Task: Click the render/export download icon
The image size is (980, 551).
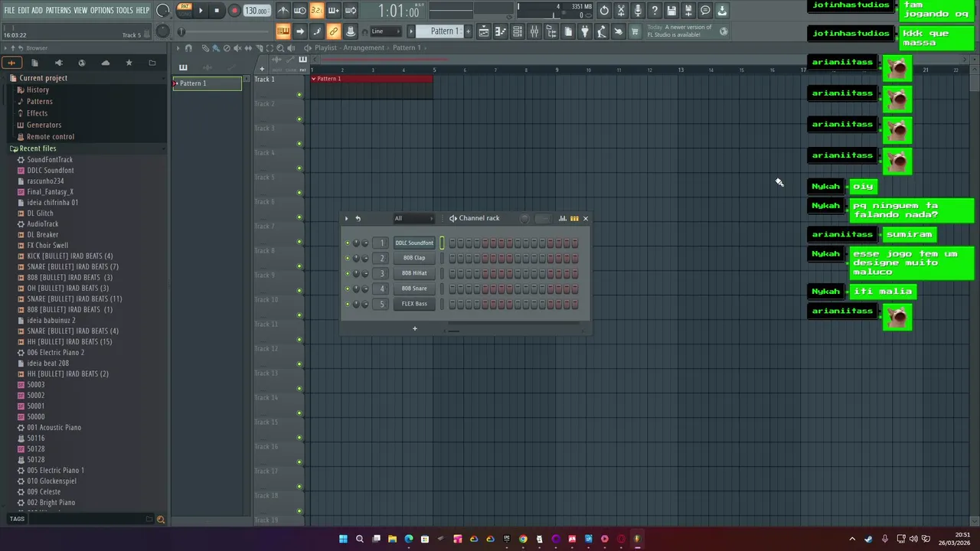Action: 722,11
